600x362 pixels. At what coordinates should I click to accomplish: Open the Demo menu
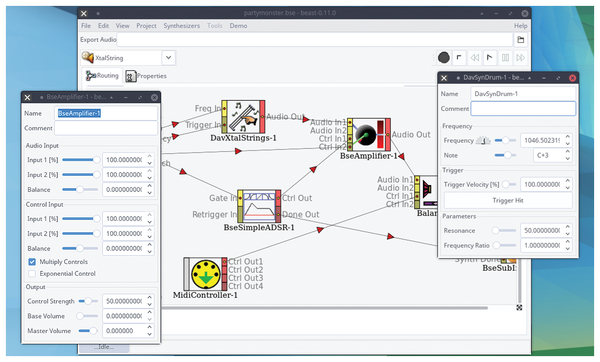[238, 26]
